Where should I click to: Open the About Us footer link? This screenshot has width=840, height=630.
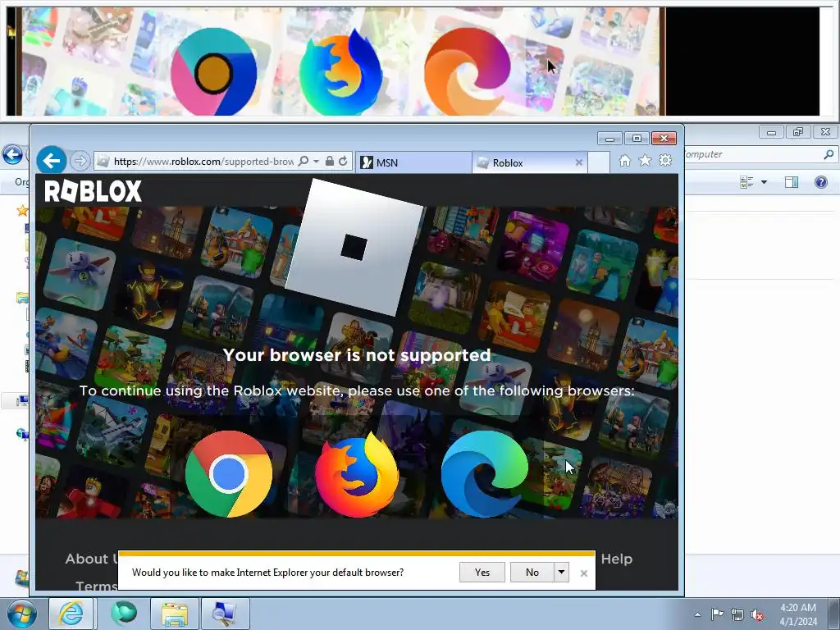tap(92, 559)
